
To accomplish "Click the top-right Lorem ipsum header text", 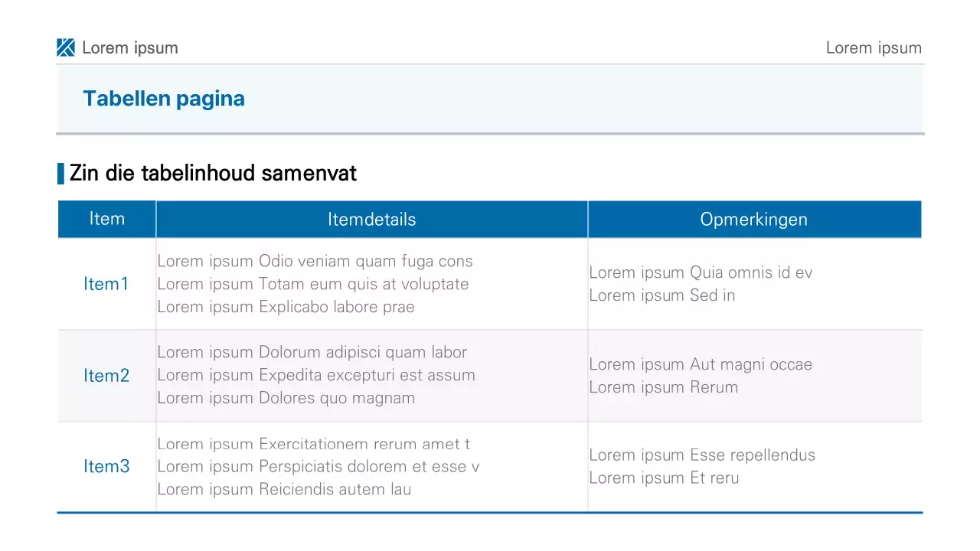I will (874, 48).
